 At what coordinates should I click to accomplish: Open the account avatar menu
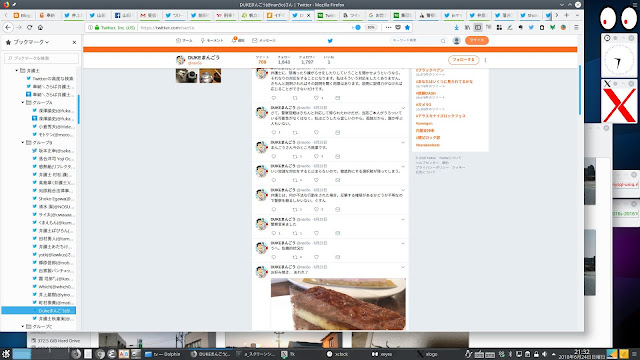click(x=456, y=40)
